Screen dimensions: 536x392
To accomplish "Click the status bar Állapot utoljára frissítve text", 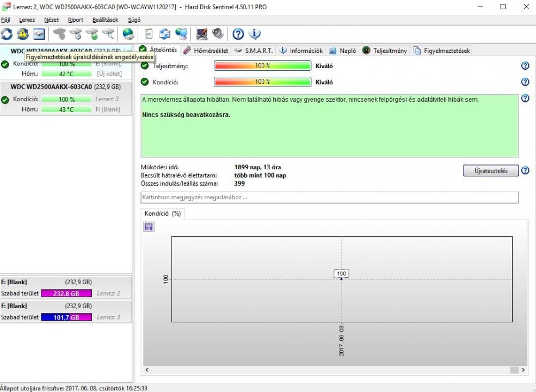I will [x=73, y=388].
